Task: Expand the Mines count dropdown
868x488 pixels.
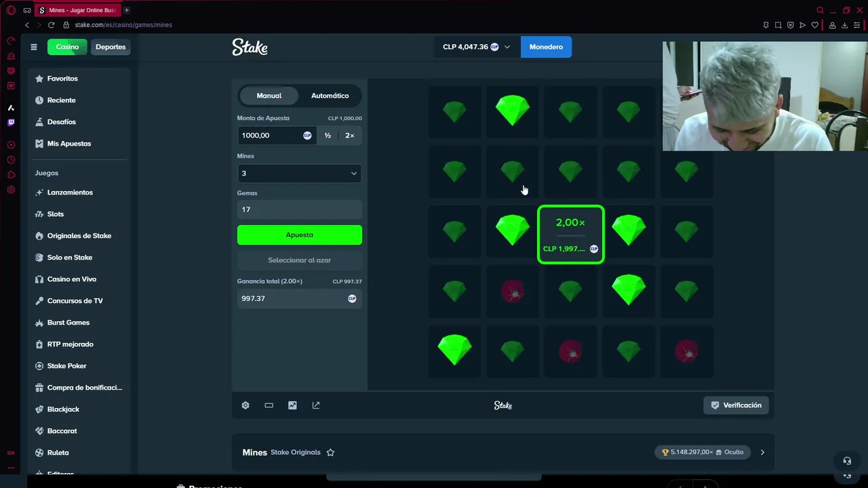Action: [x=300, y=174]
